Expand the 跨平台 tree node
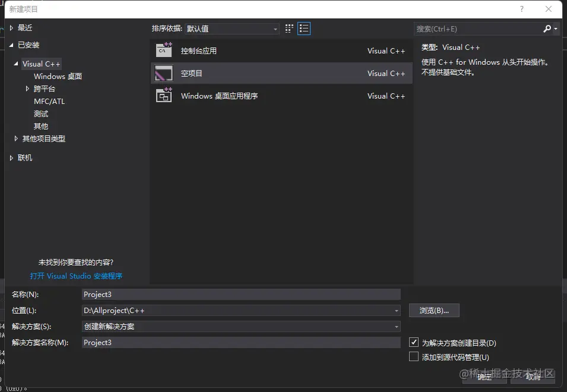Viewport: 567px width, 392px height. point(26,88)
